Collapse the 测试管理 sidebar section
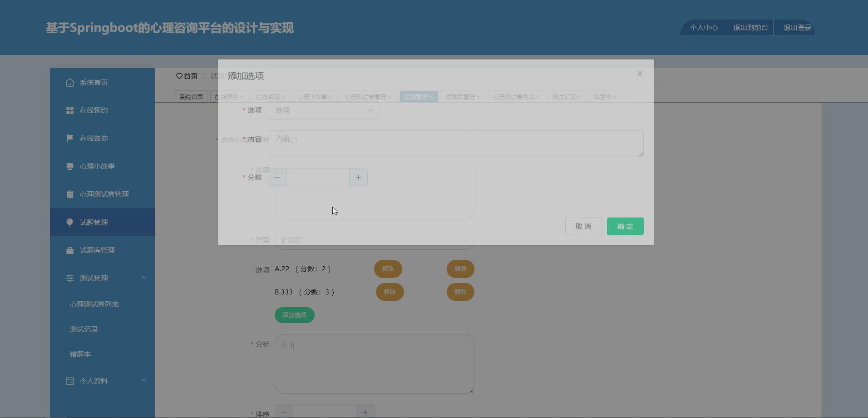Screen dimensions: 868x418 (x=144, y=278)
